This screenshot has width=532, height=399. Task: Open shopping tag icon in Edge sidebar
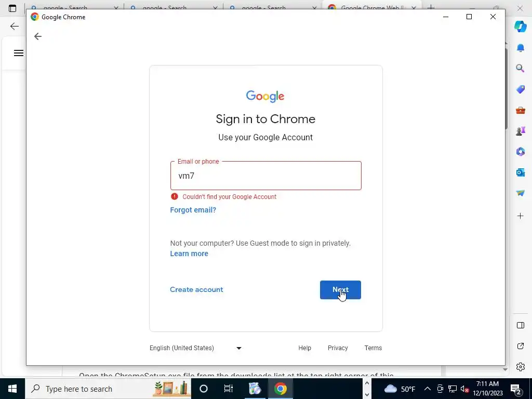[x=521, y=89]
